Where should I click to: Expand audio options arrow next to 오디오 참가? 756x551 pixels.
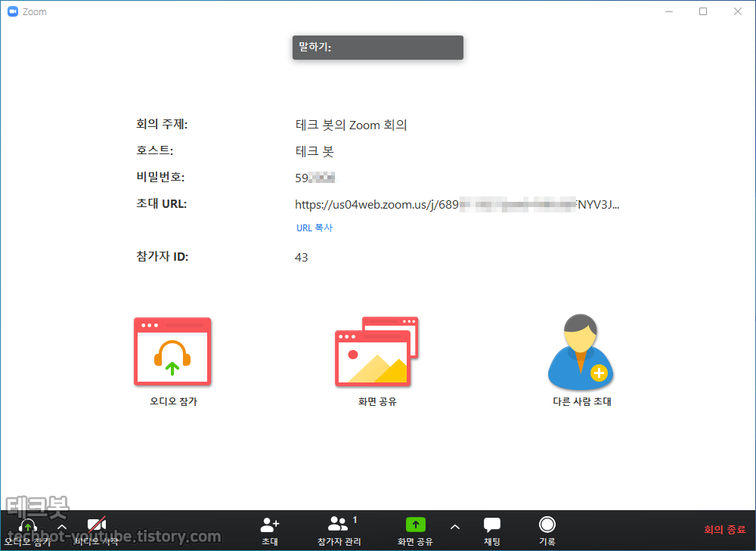(62, 527)
